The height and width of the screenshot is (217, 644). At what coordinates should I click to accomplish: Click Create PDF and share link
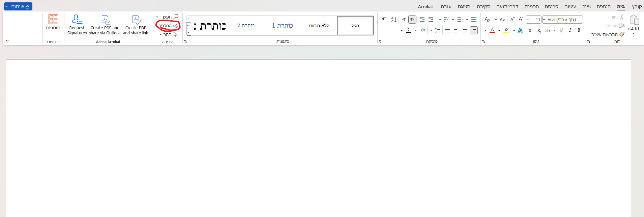point(136,25)
